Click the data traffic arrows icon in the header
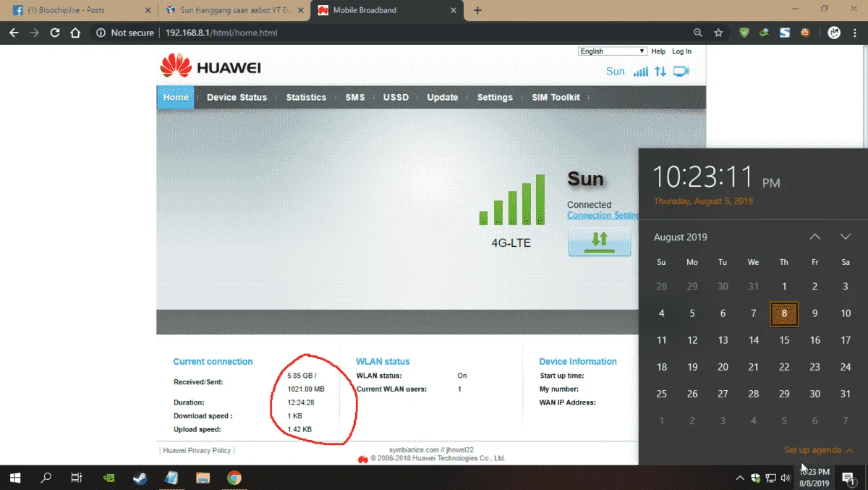 pos(660,71)
